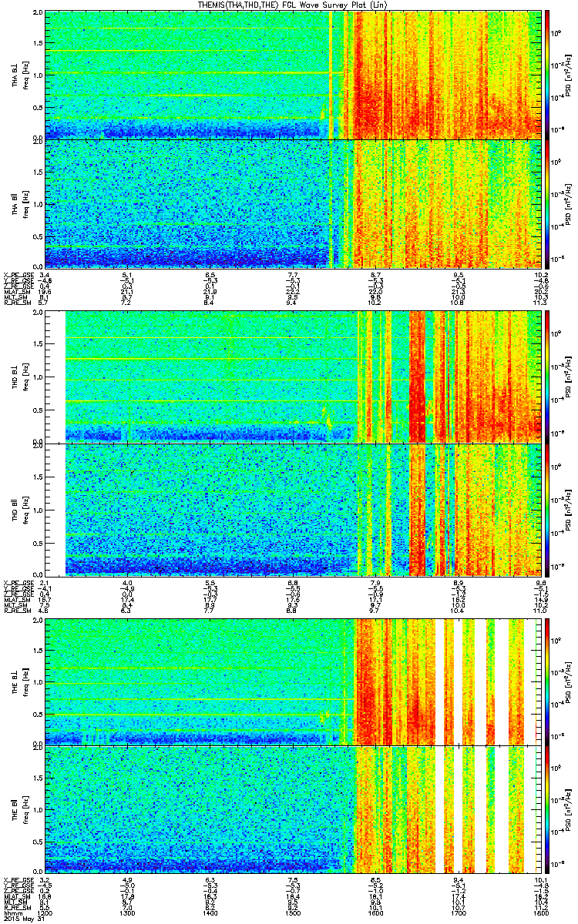Viewport: 578px width, 924px height.
Task: Click the 'PSD [nT²/Hz]' label beside the THA B⊥ color bar
Action: (569, 74)
